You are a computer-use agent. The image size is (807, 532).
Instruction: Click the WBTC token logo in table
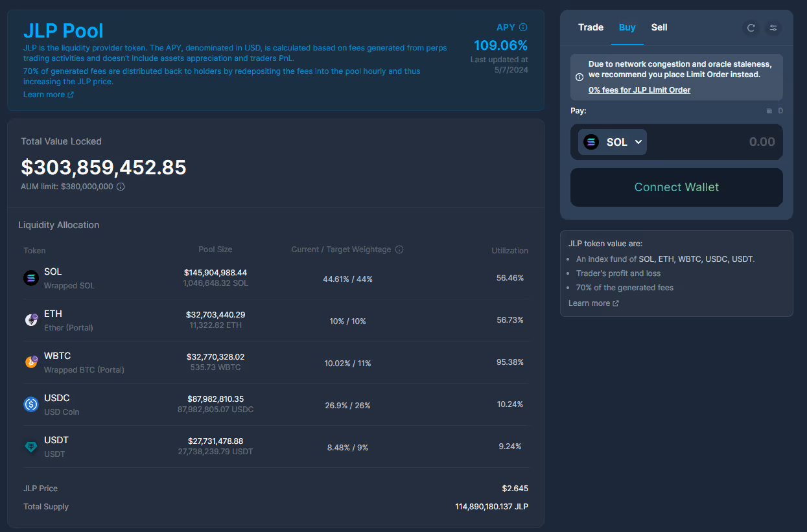pyautogui.click(x=31, y=362)
